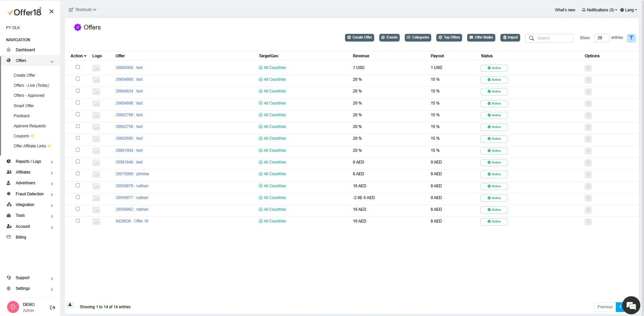Open the Lang language dropdown

(x=629, y=10)
